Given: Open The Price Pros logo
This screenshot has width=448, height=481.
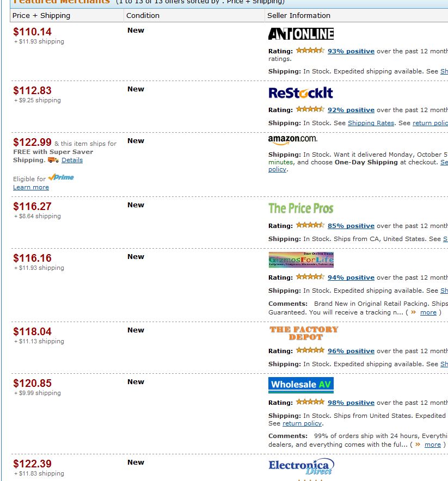Looking at the screenshot, I should coord(300,208).
